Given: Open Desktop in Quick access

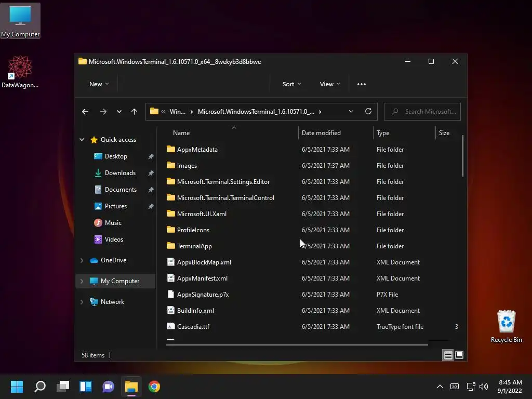Looking at the screenshot, I should pyautogui.click(x=116, y=156).
